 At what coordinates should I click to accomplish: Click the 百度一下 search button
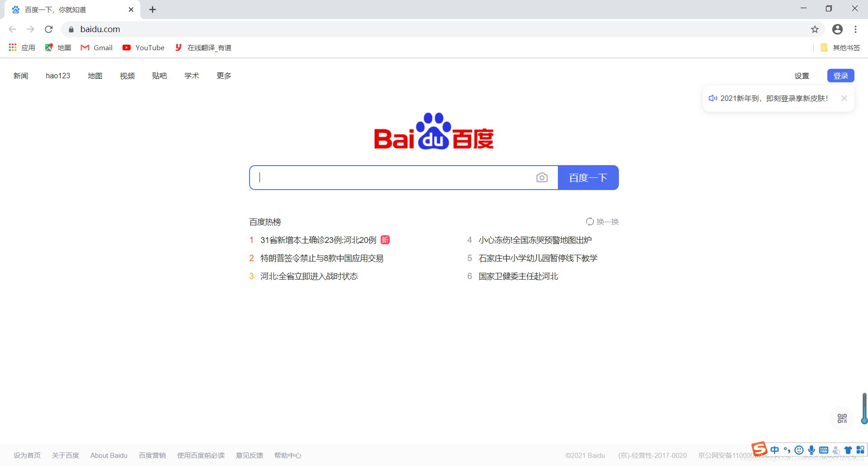click(588, 178)
